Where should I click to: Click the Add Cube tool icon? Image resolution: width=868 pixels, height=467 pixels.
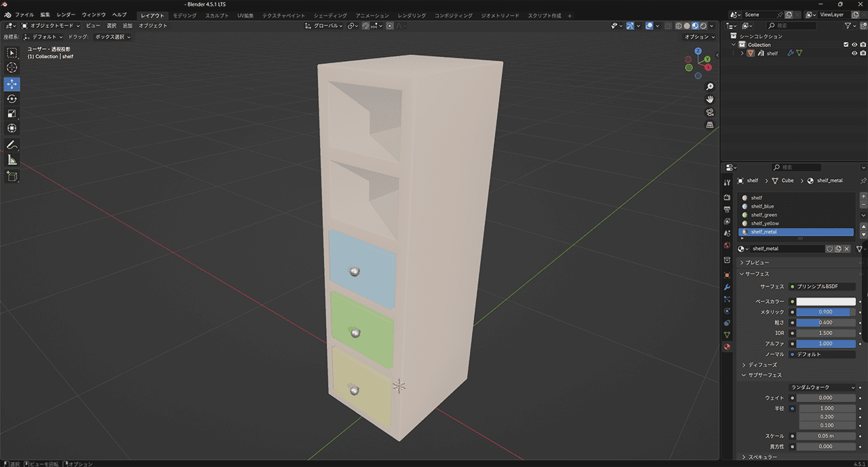pyautogui.click(x=12, y=176)
